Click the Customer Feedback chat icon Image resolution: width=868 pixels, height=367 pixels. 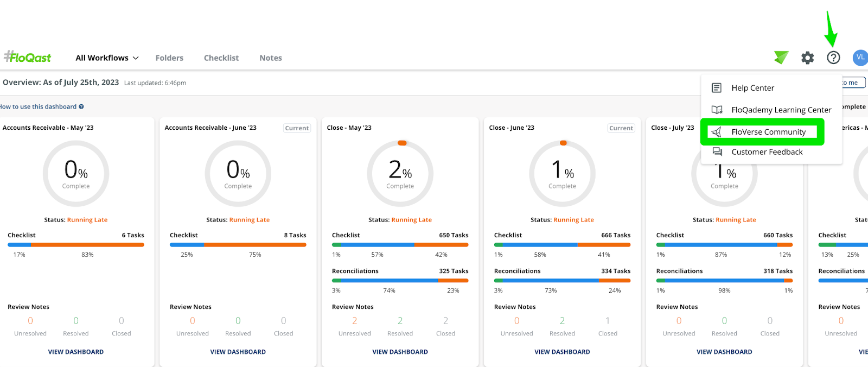pos(717,152)
